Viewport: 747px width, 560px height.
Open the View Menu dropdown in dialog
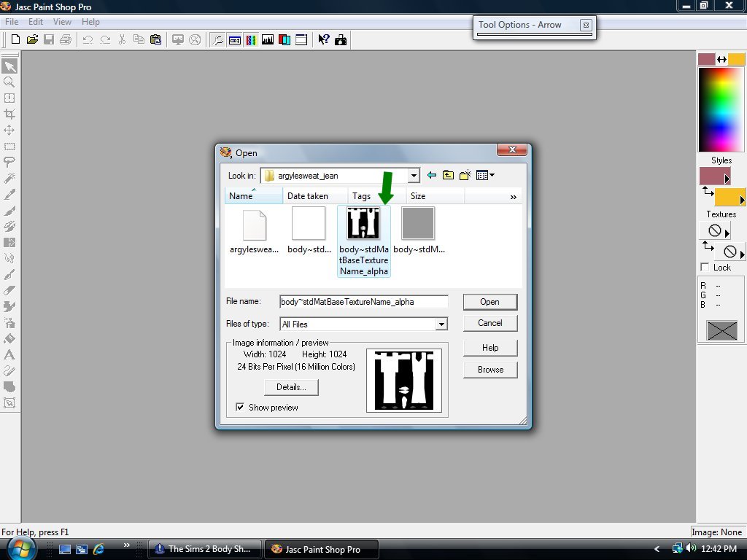coord(485,175)
